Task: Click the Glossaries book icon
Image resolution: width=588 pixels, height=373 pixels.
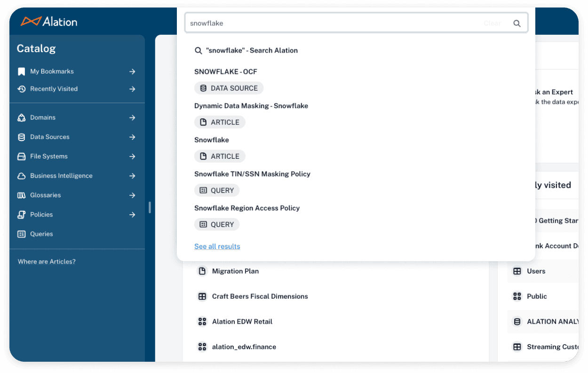Action: pyautogui.click(x=21, y=195)
